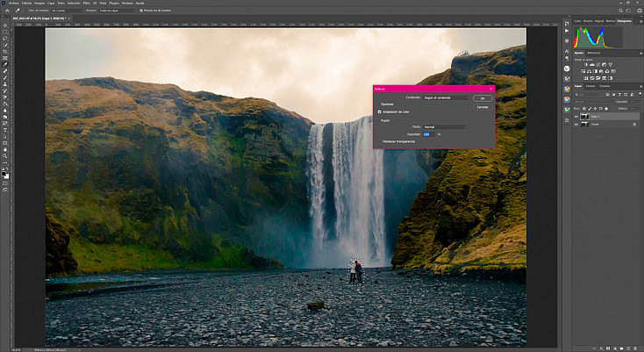Switch to the Muestras tab

click(588, 21)
